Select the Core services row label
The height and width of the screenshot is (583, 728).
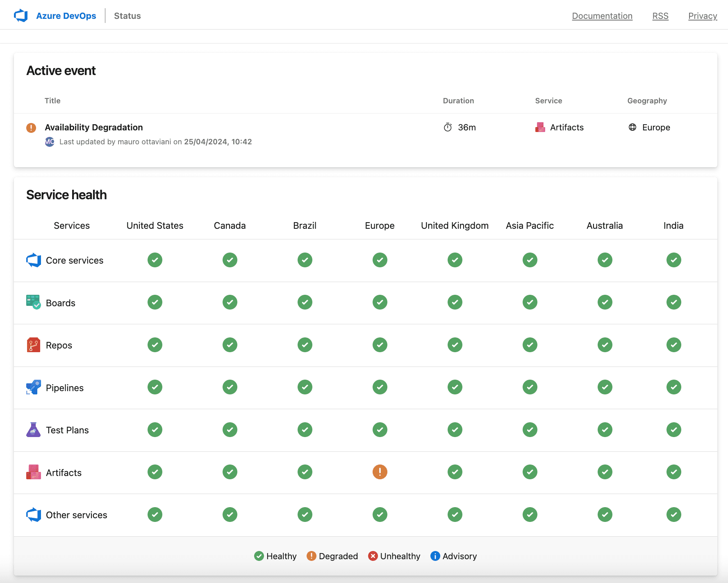click(75, 260)
